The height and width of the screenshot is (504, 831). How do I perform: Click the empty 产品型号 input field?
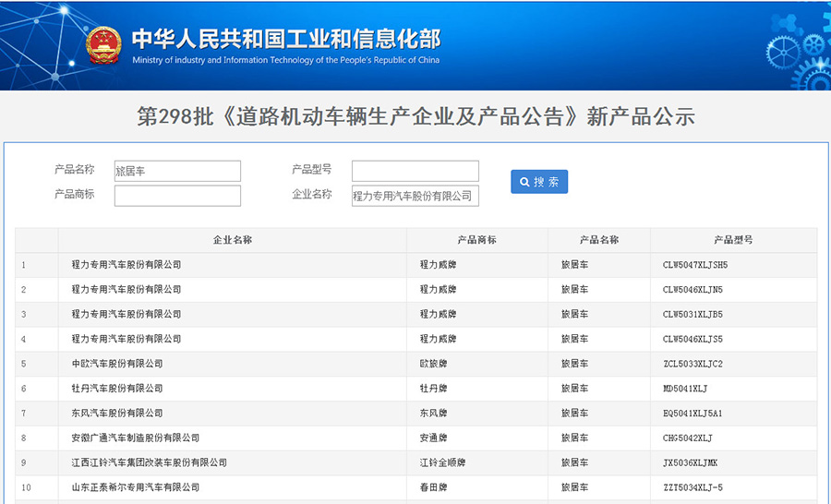click(x=415, y=171)
